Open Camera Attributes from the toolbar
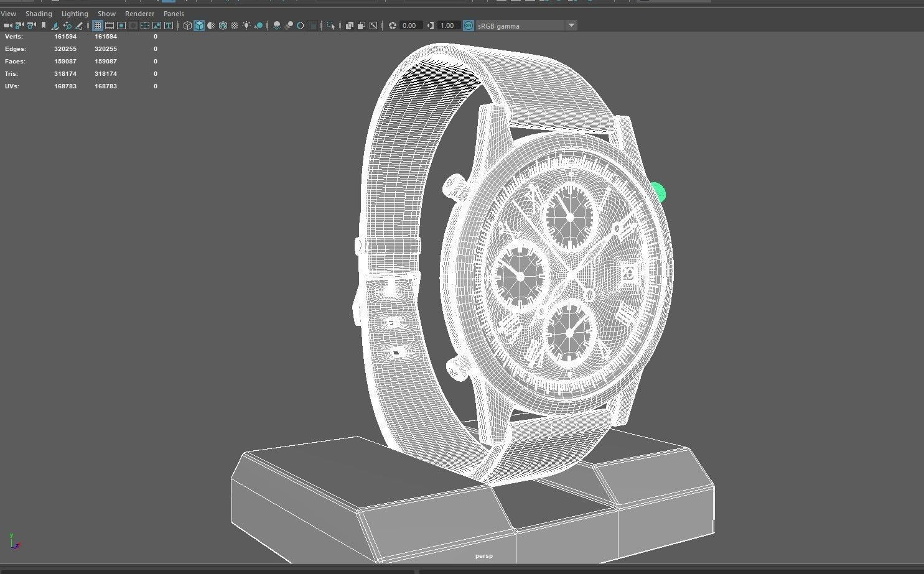Screen dimensions: 924x574 tap(31, 25)
